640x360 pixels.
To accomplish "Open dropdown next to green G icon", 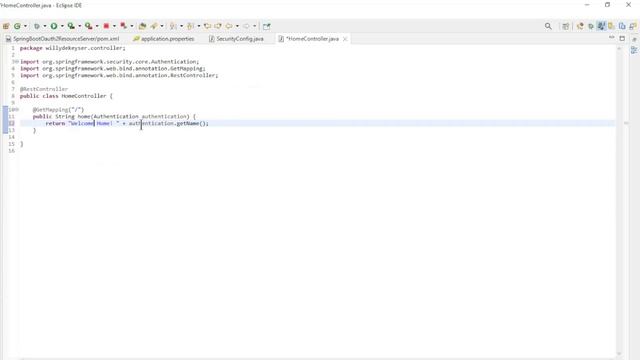I will pyautogui.click(x=25, y=26).
